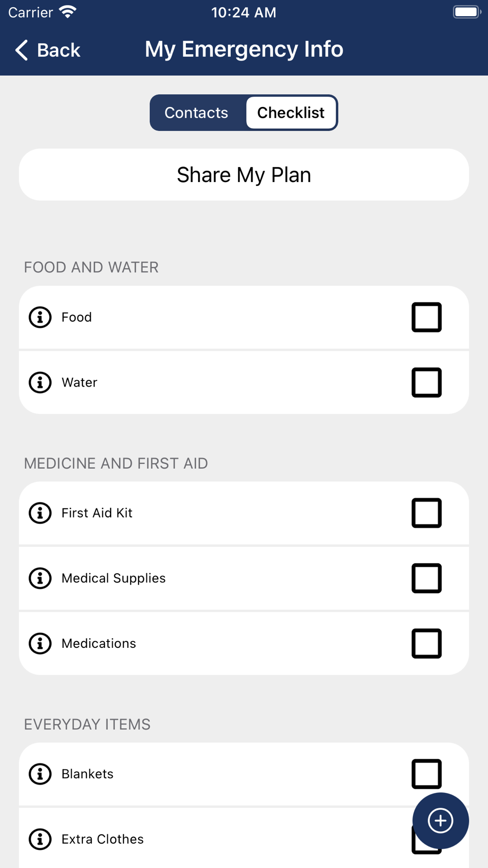Tick the Medications checkbox
The width and height of the screenshot is (488, 868).
point(427,643)
